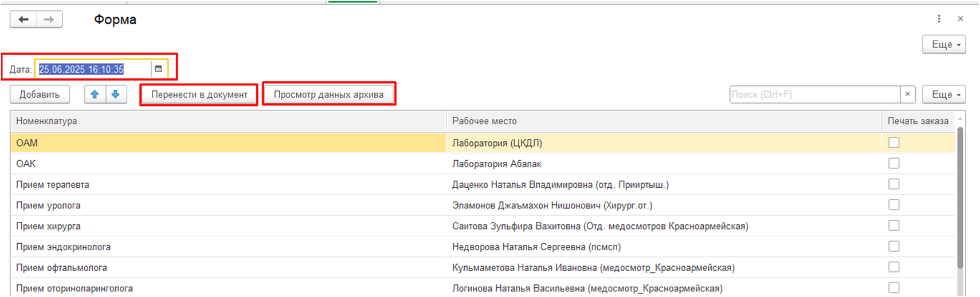
Task: Move row down with blue arrow
Action: point(116,94)
